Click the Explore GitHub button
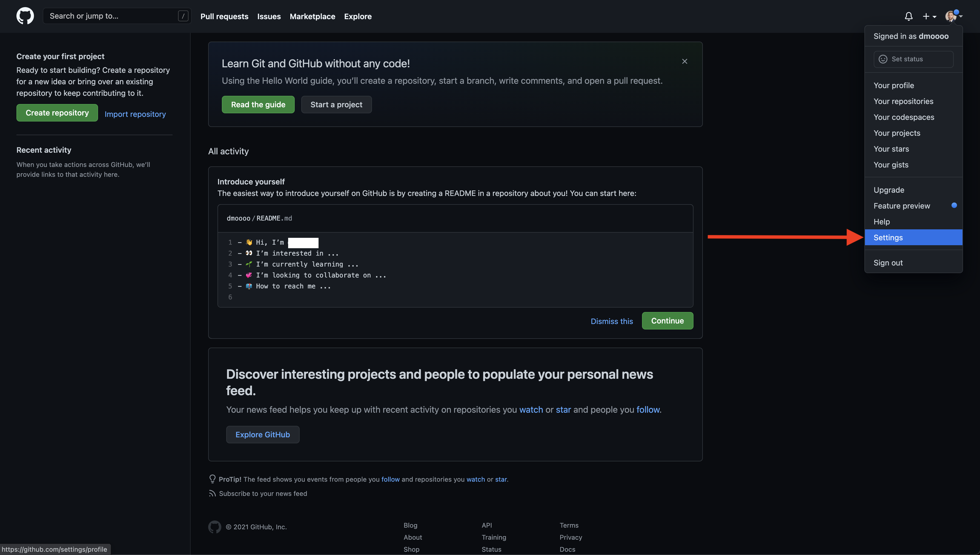 [x=263, y=435]
